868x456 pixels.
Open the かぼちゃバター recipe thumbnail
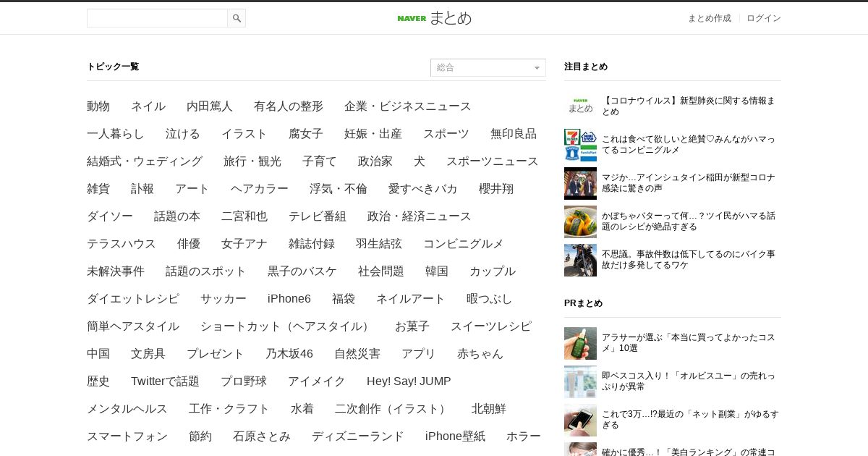pos(580,221)
